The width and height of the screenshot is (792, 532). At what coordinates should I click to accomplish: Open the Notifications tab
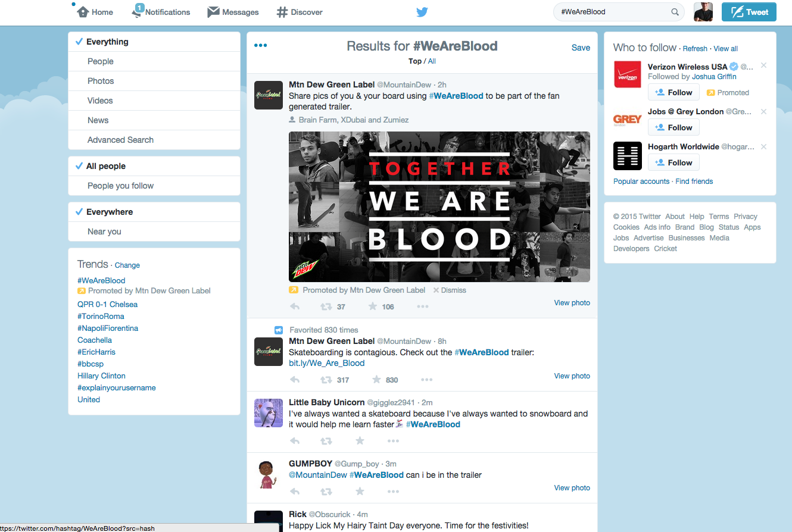tap(161, 12)
